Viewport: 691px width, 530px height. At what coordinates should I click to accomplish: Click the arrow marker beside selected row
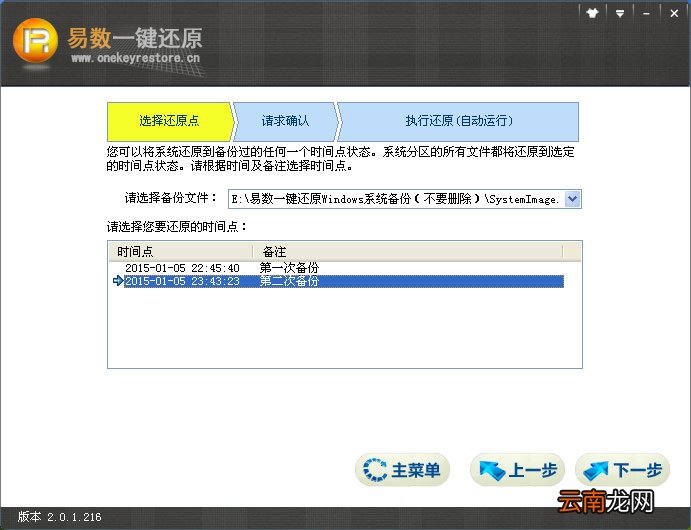click(x=118, y=281)
